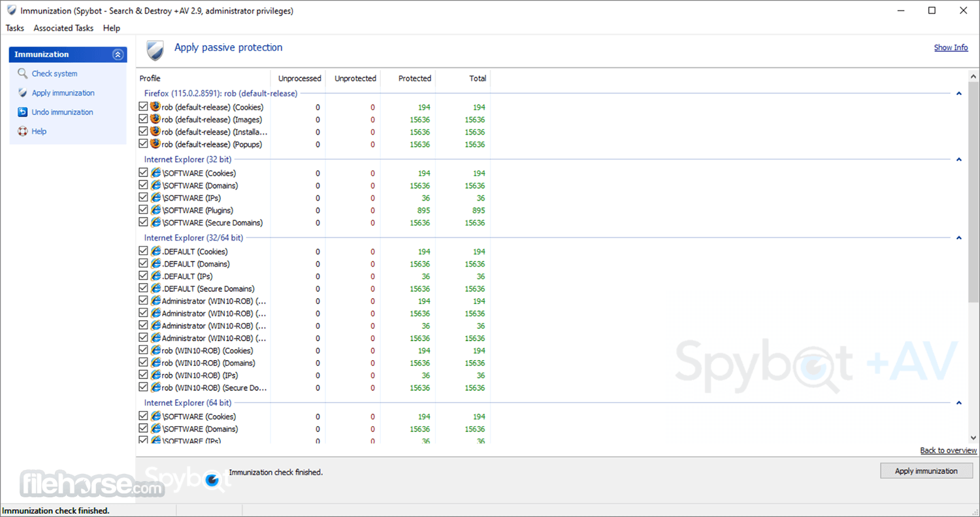Open the Help link in sidebar
The width and height of the screenshot is (980, 517).
[x=39, y=131]
